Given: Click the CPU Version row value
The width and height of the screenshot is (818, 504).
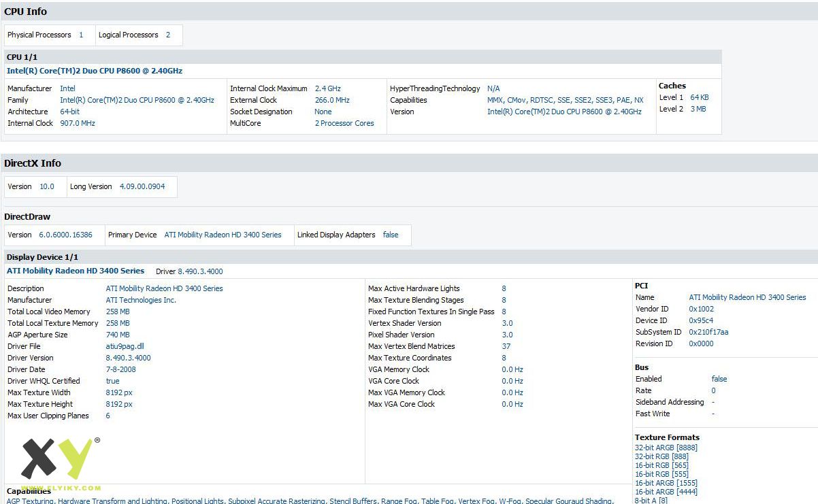Looking at the screenshot, I should click(x=564, y=112).
